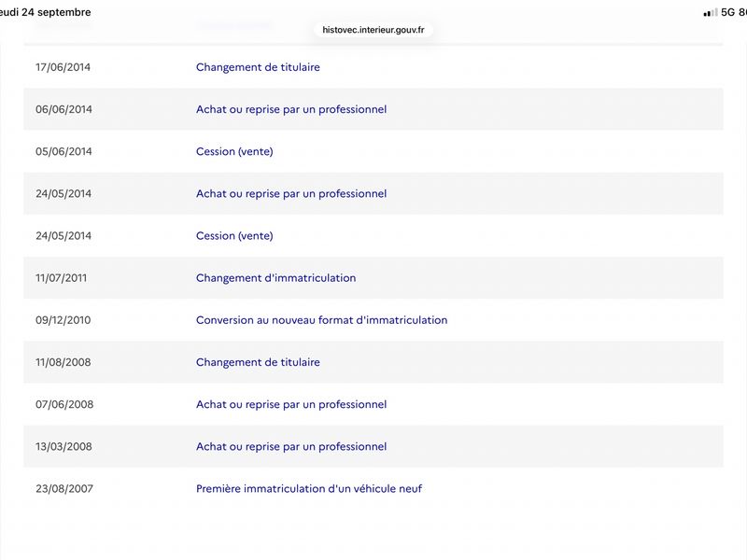This screenshot has height=560, width=747.
Task: Select the 09/12/2010 date cell
Action: (x=63, y=320)
